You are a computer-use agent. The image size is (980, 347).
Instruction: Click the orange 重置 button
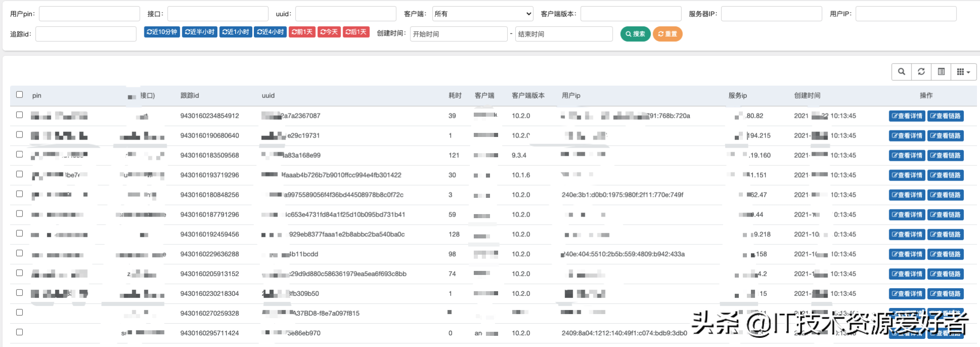(667, 34)
